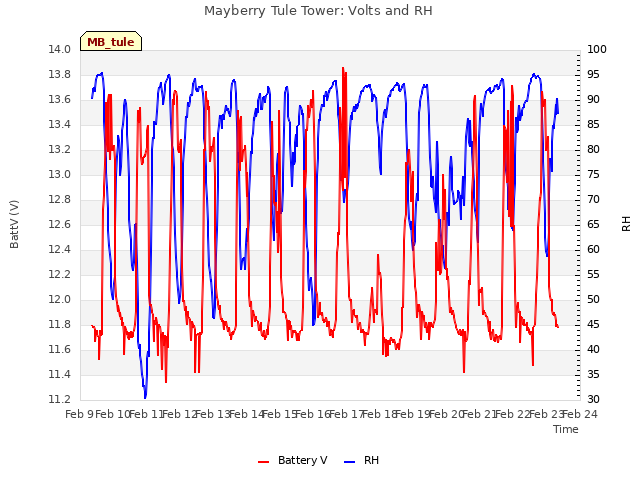
Task: Click the 11.2 left axis value
Action: (60, 399)
